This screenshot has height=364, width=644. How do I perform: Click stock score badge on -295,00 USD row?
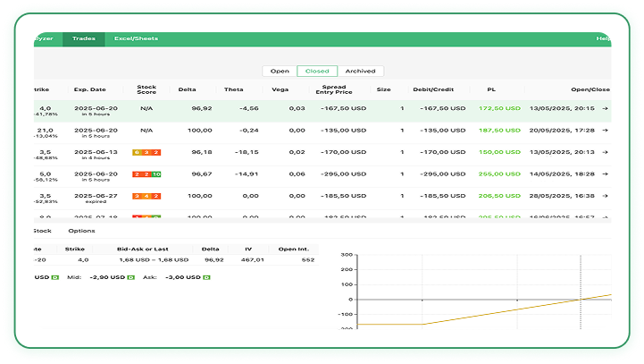[x=146, y=174]
